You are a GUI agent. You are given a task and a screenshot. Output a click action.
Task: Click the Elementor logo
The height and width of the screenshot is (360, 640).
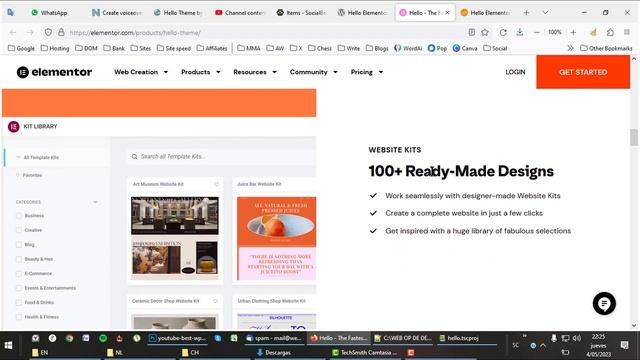[54, 72]
